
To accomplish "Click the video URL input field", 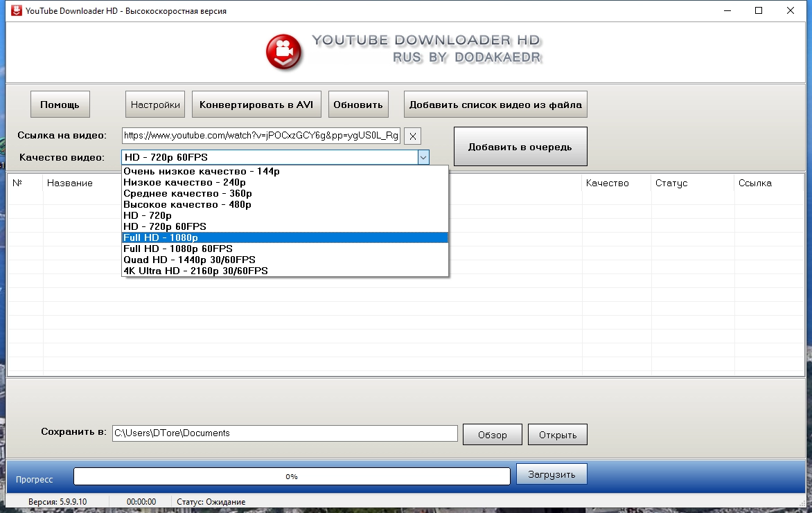I will tap(261, 136).
